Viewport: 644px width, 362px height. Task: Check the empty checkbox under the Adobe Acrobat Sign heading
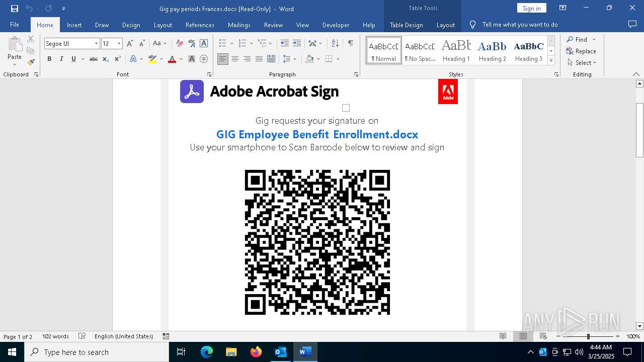(x=346, y=108)
